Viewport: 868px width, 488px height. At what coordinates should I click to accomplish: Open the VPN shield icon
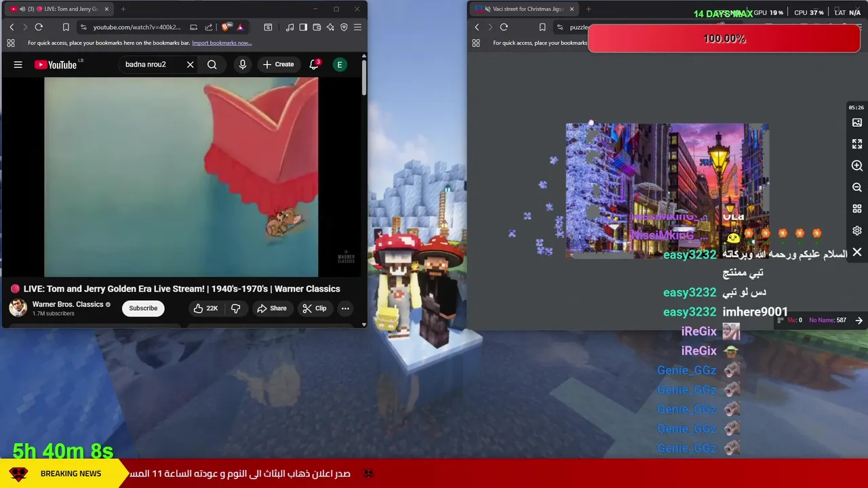coord(344,27)
